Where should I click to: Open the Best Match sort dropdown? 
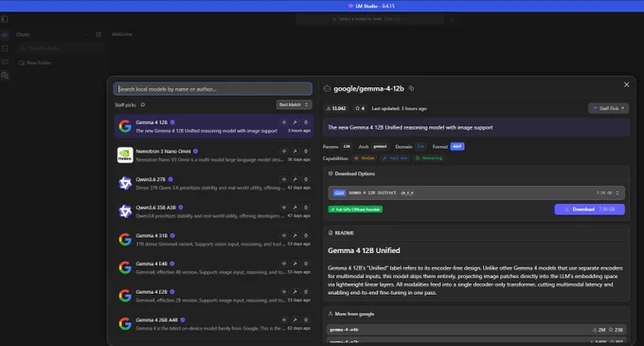point(294,105)
